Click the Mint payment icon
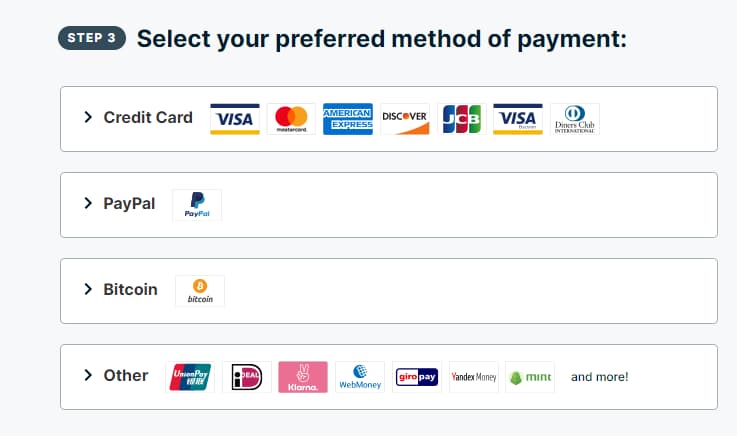 point(530,377)
